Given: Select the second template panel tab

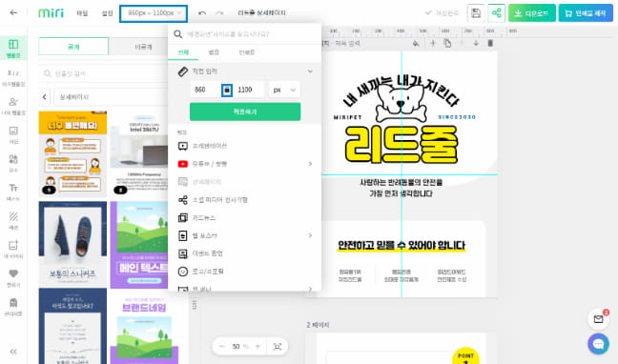Looking at the screenshot, I should click(143, 47).
